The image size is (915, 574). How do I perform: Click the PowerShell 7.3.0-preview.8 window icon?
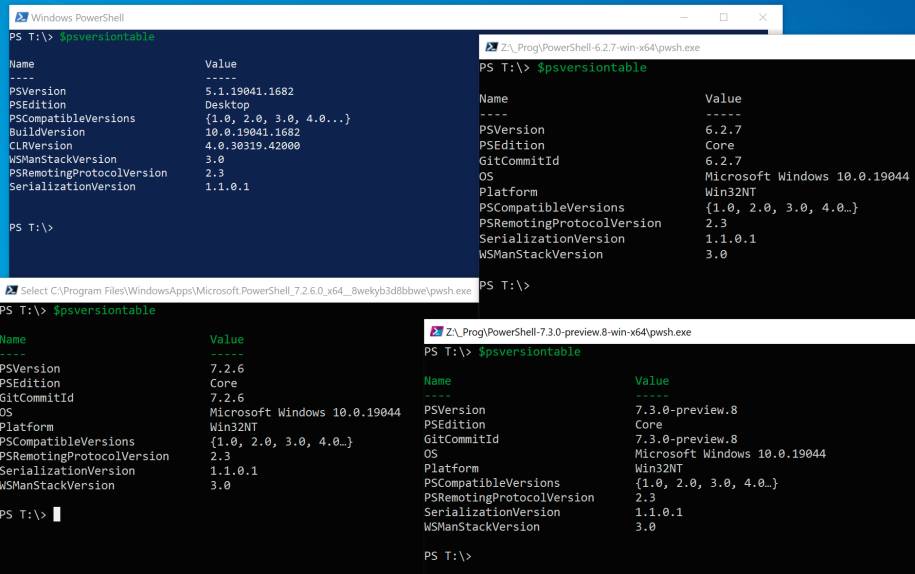(x=436, y=332)
